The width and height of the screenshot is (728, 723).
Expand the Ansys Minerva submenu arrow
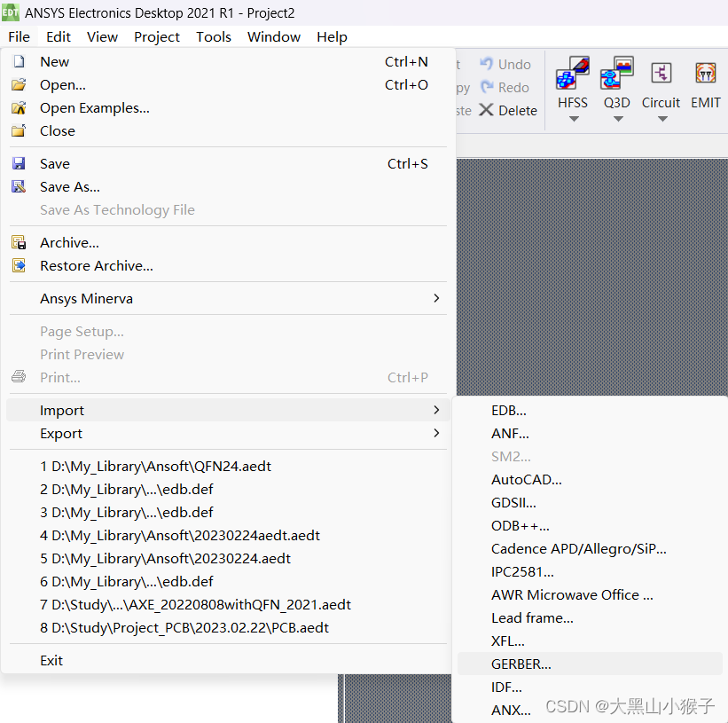point(436,298)
